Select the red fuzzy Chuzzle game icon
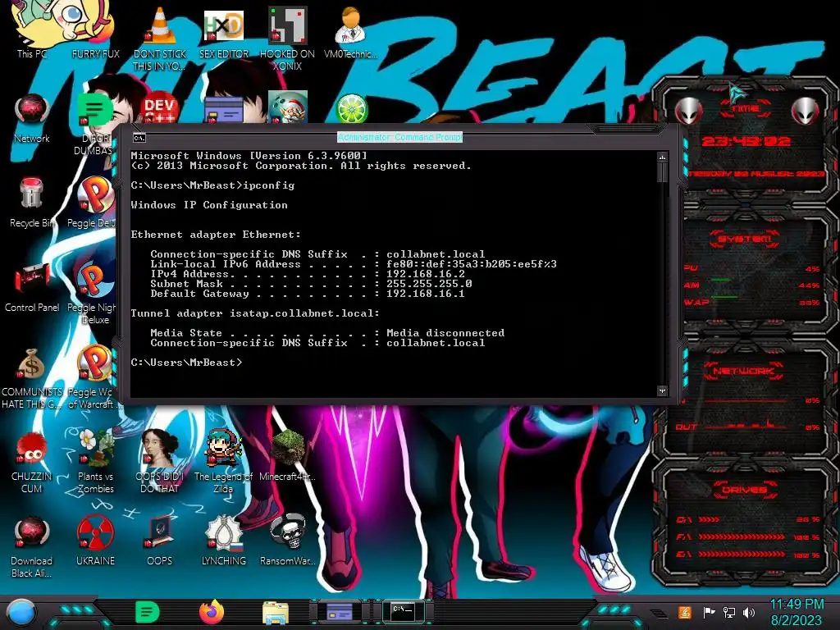The height and width of the screenshot is (630, 840). [32, 463]
